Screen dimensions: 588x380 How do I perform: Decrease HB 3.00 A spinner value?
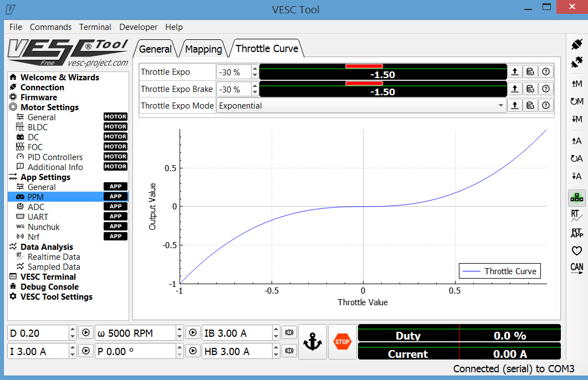277,355
